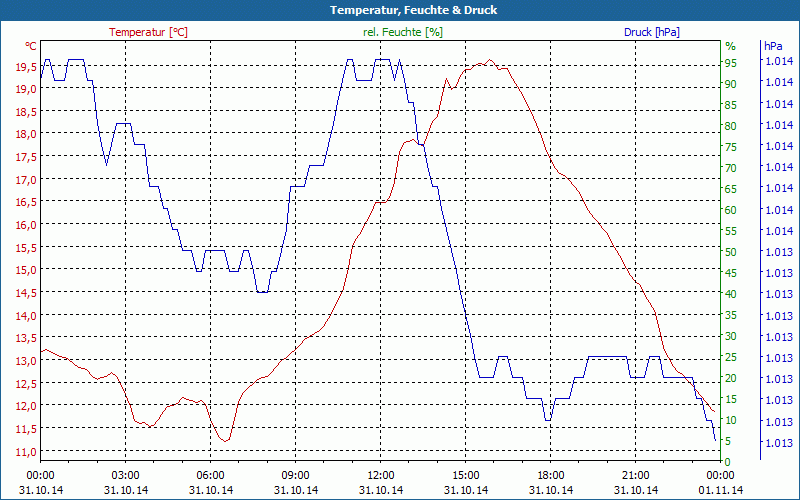This screenshot has height=500, width=800.
Task: Click the 03:00 time axis label
Action: tap(126, 476)
